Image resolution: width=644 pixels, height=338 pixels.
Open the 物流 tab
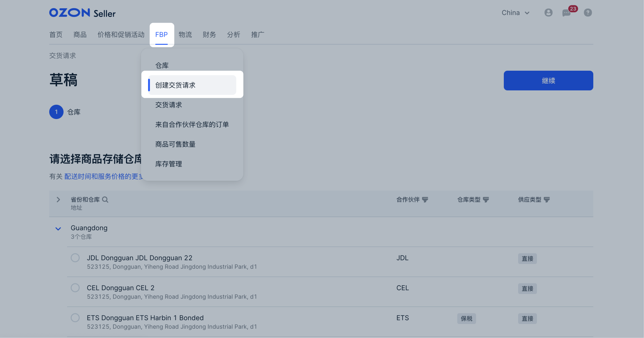click(185, 35)
